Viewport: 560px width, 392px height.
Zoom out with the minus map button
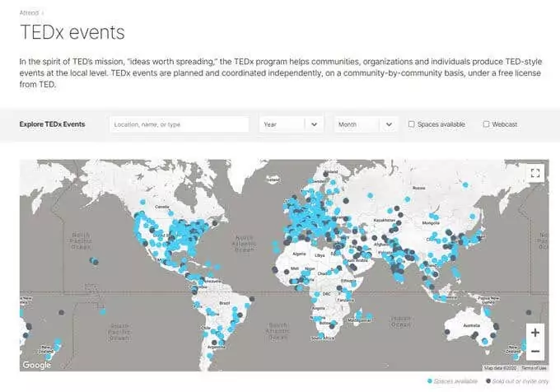coord(535,351)
